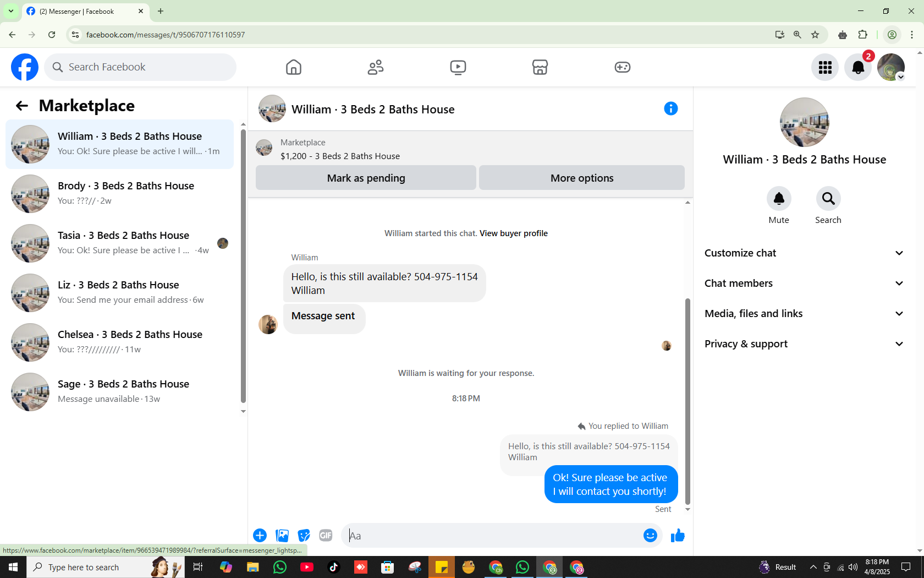Screen dimensions: 924x578
Task: Click the browser address bar URL
Action: tap(166, 35)
